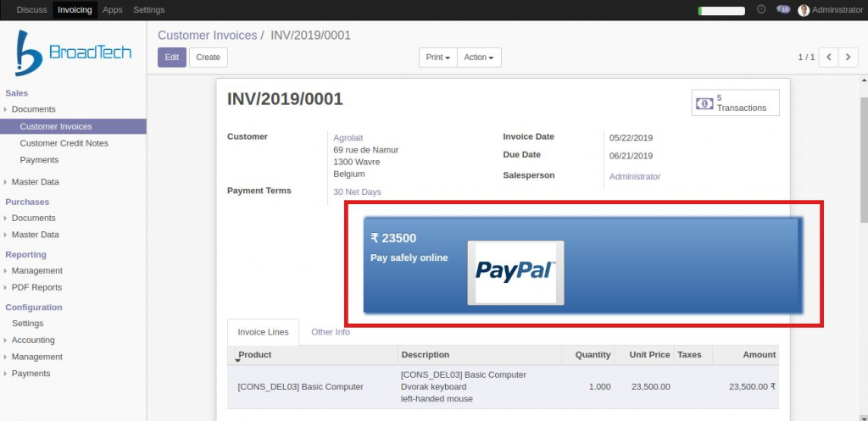Go to next record arrow
Image resolution: width=868 pixels, height=421 pixels.
pyautogui.click(x=848, y=57)
